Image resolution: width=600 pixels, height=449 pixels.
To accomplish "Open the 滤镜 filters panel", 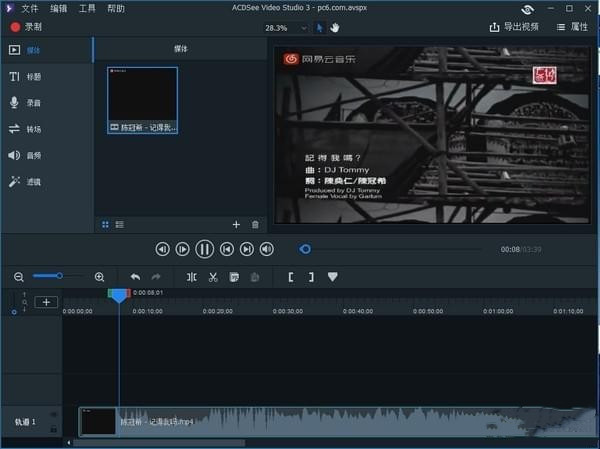I will click(24, 182).
